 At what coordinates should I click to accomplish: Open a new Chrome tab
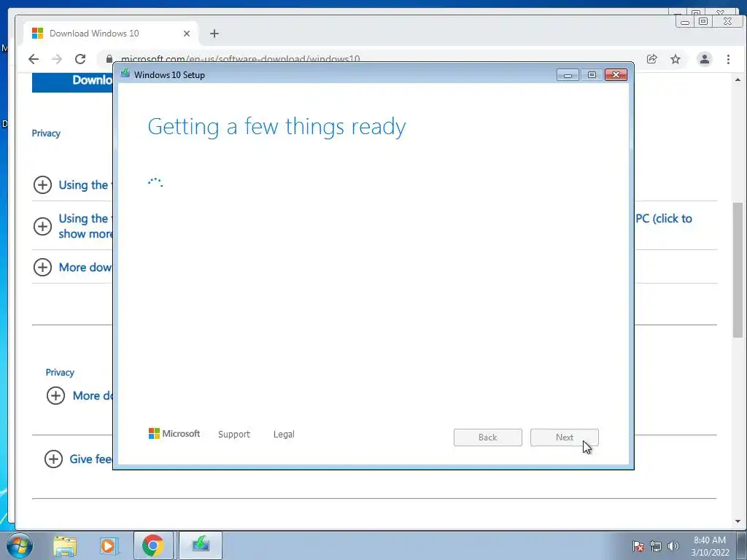pos(214,34)
